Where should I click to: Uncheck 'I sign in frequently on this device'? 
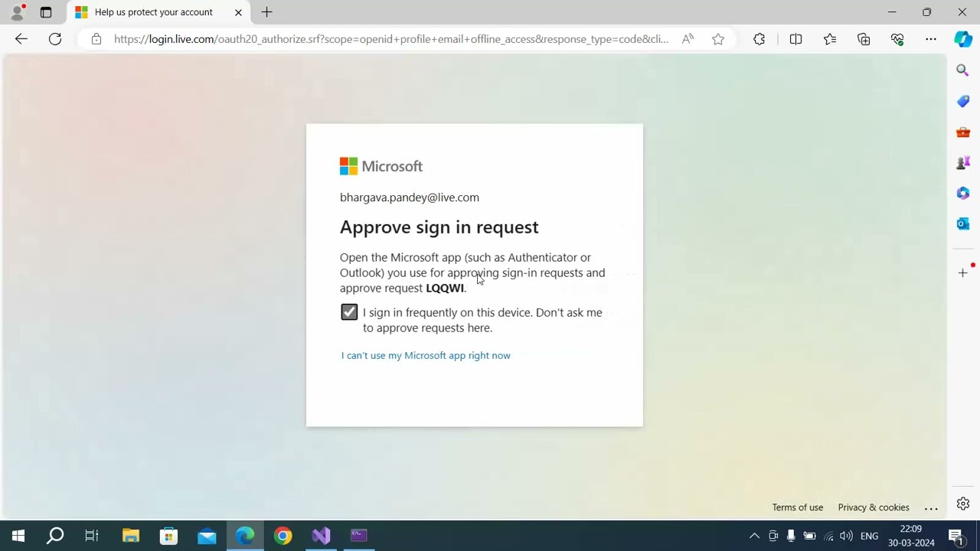(x=349, y=312)
